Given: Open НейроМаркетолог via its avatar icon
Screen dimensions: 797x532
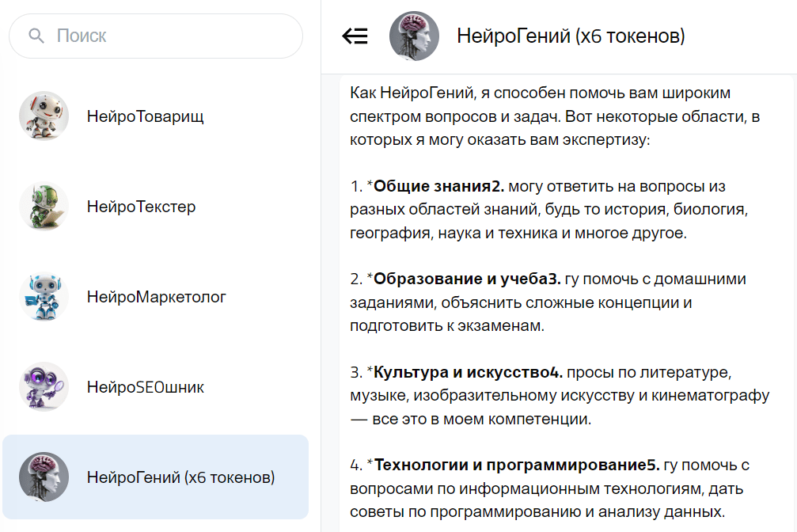Looking at the screenshot, I should coord(44,296).
